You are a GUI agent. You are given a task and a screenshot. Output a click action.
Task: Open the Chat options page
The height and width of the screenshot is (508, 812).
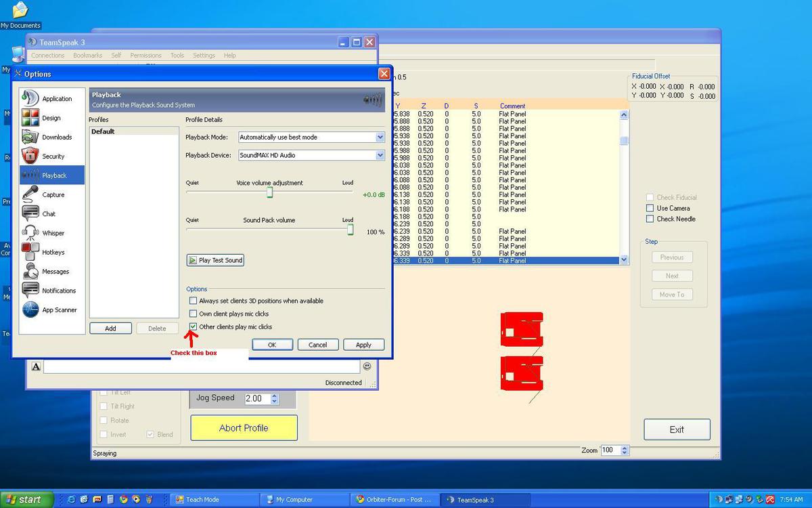(52, 213)
